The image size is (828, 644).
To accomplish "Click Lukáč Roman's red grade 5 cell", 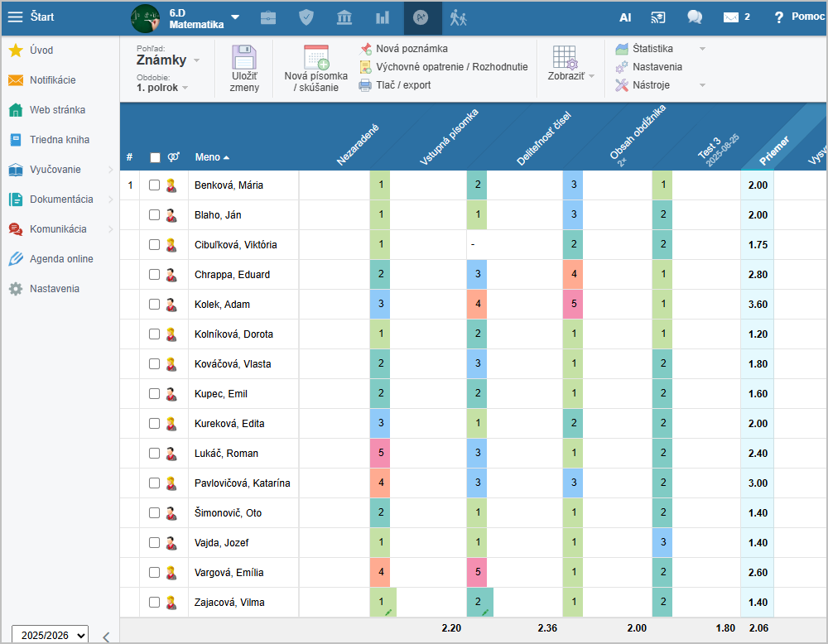I will [x=380, y=454].
